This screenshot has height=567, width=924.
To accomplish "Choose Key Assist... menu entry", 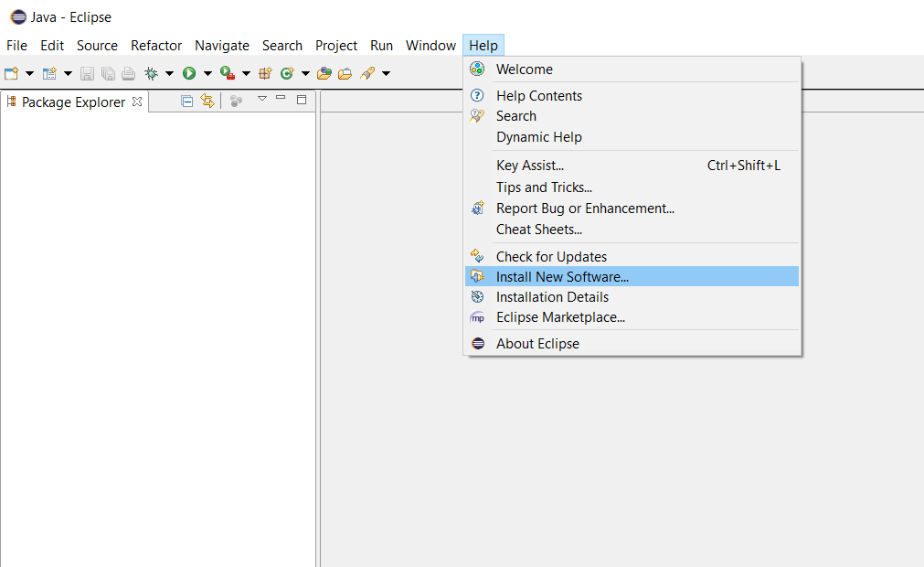I will tap(632, 166).
